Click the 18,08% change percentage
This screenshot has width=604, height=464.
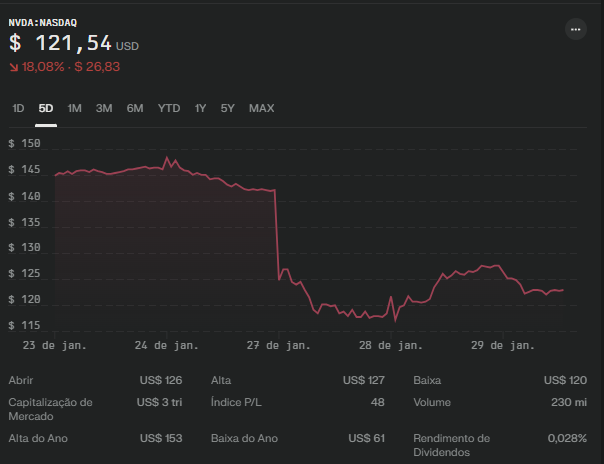[x=43, y=67]
